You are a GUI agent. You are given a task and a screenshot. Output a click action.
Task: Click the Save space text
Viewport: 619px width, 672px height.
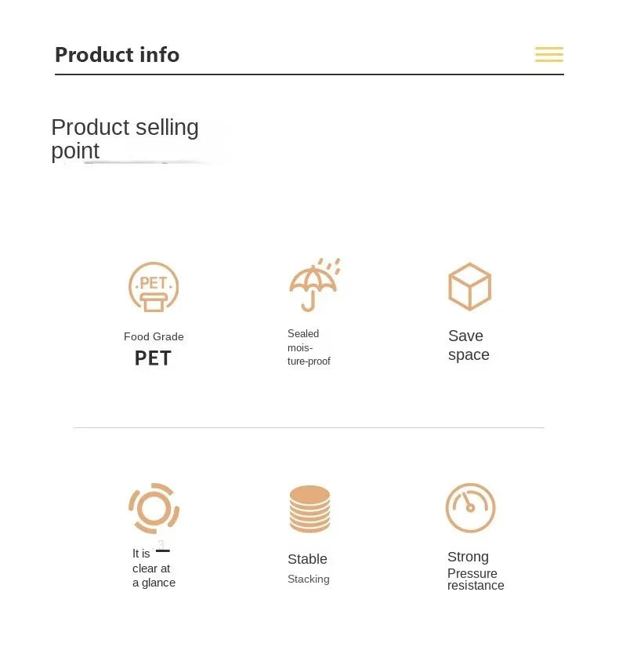tap(469, 345)
